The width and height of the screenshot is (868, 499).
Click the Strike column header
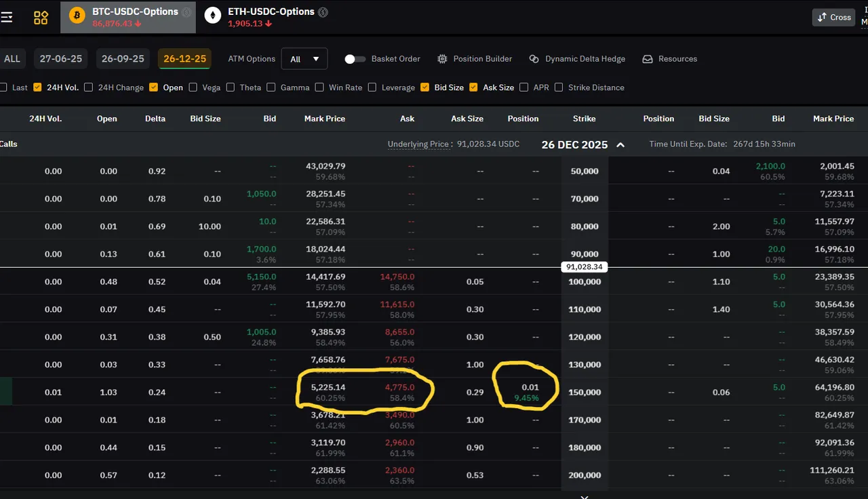[584, 119]
